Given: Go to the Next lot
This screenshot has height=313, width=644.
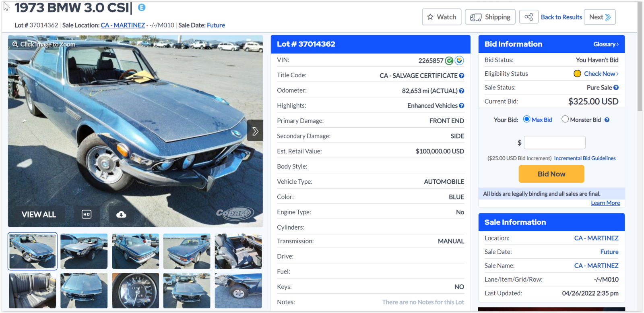Looking at the screenshot, I should tap(600, 17).
